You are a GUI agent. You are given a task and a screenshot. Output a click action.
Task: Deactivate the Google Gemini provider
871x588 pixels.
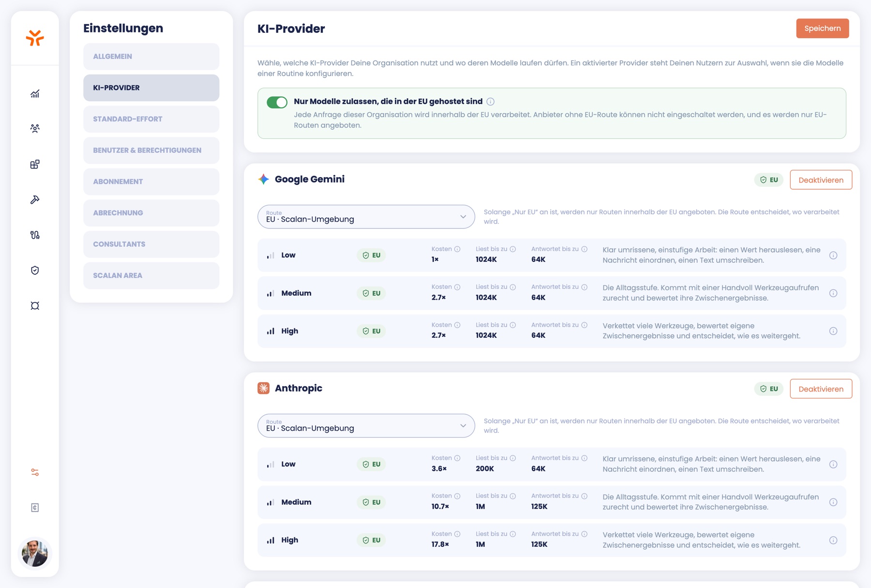(821, 180)
